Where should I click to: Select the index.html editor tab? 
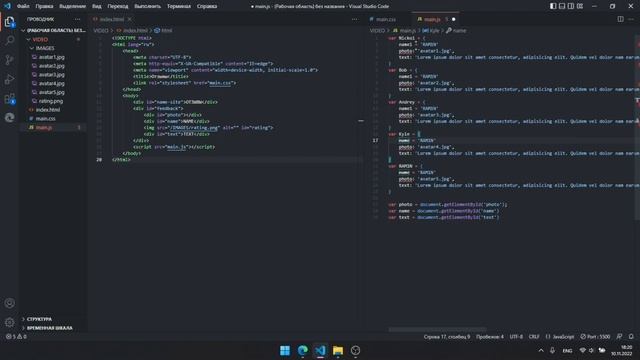click(112, 19)
